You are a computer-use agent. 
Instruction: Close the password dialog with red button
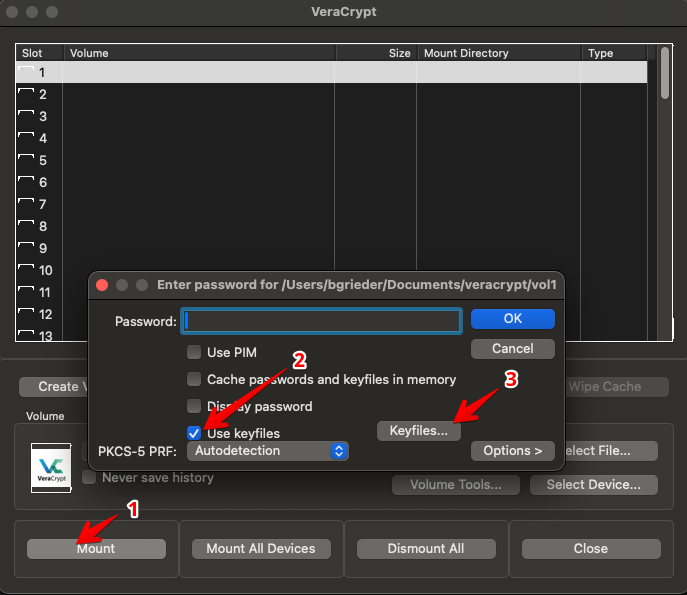tap(102, 285)
